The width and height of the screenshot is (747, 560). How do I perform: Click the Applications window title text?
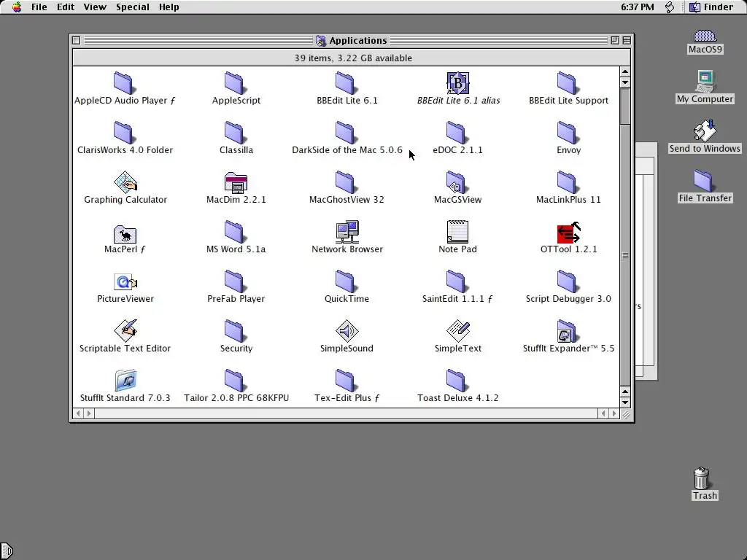point(358,41)
